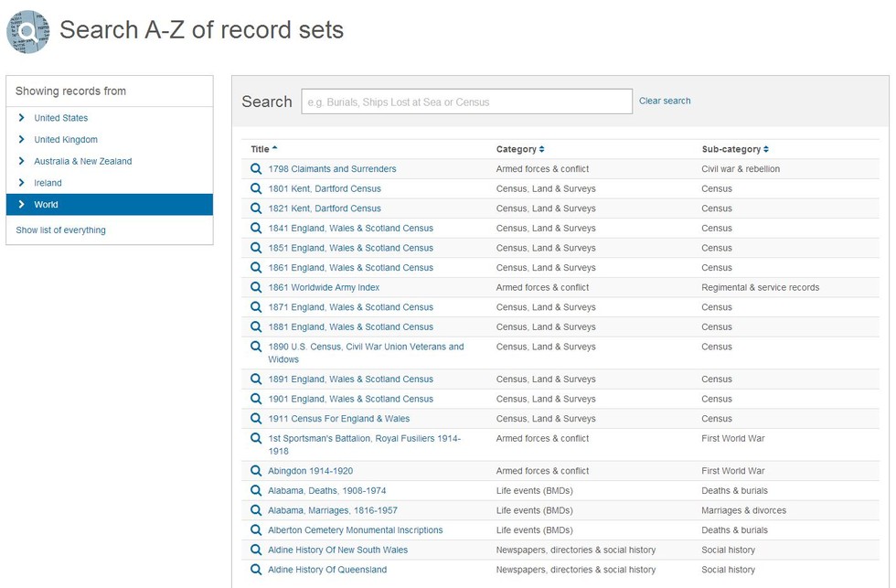Click magnifier icon for Alberton Cemetery Monumental Inscriptions
Screen dimensions: 896x588
click(x=256, y=530)
